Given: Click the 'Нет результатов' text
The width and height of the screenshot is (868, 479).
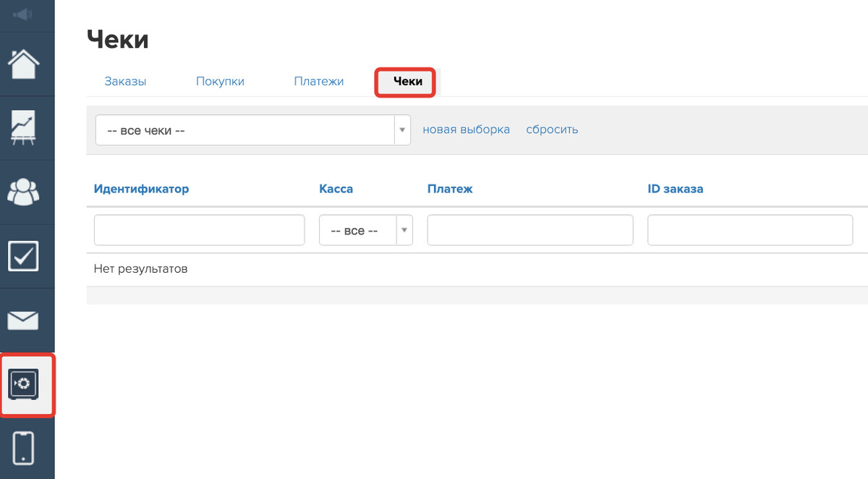Looking at the screenshot, I should click(140, 269).
